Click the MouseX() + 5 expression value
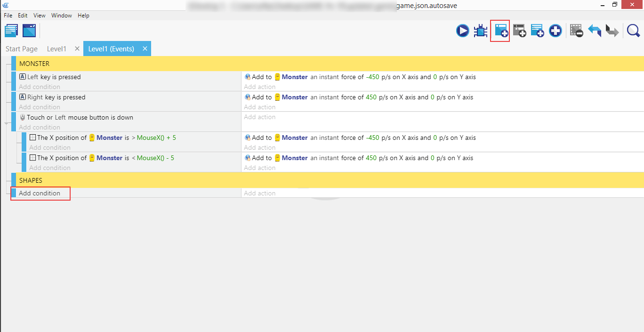 [156, 138]
